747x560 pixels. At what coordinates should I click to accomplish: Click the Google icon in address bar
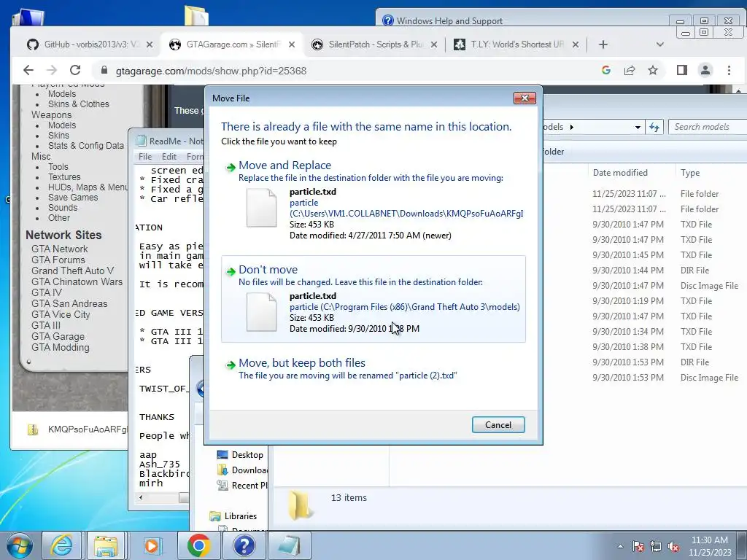606,71
